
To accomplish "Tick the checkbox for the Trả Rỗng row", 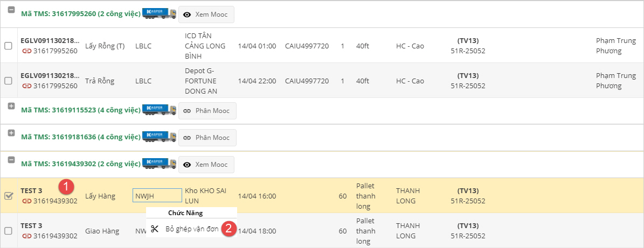I will (9, 81).
